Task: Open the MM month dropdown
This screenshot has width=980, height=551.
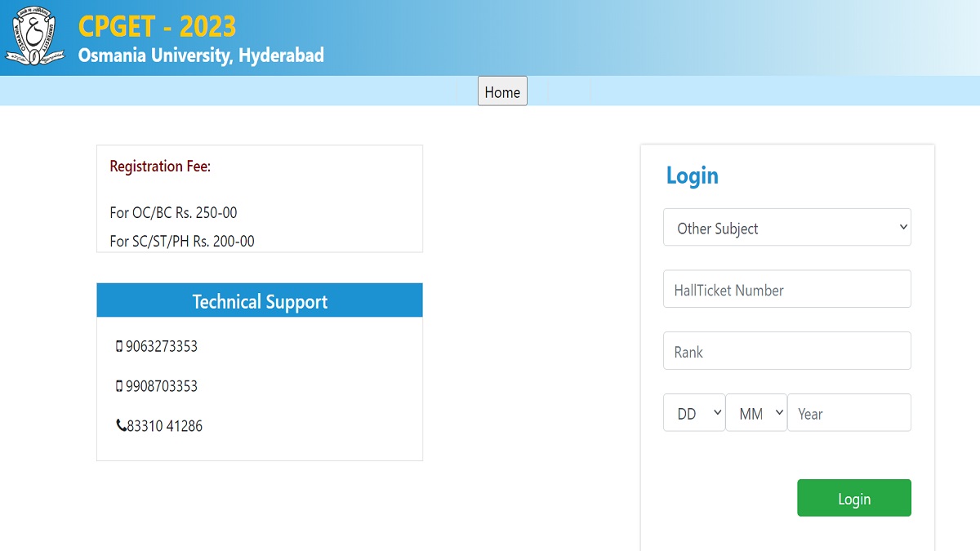Action: [755, 413]
